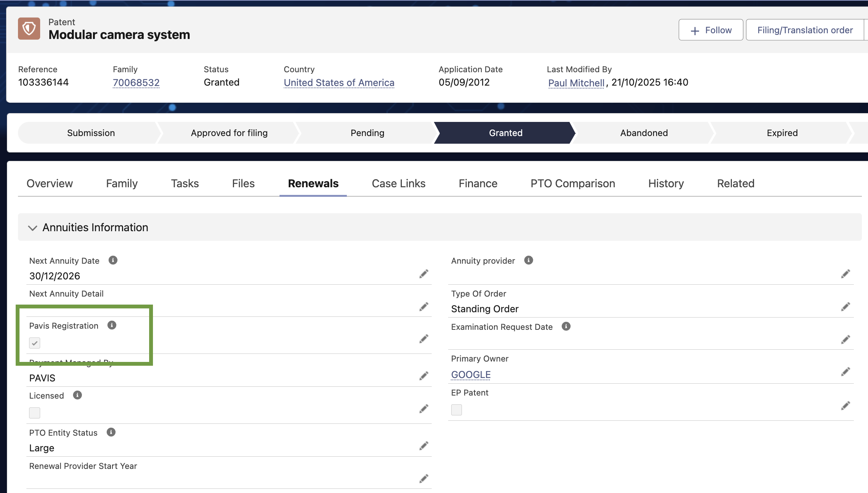Collapse the Annuities Information section

pyautogui.click(x=33, y=228)
